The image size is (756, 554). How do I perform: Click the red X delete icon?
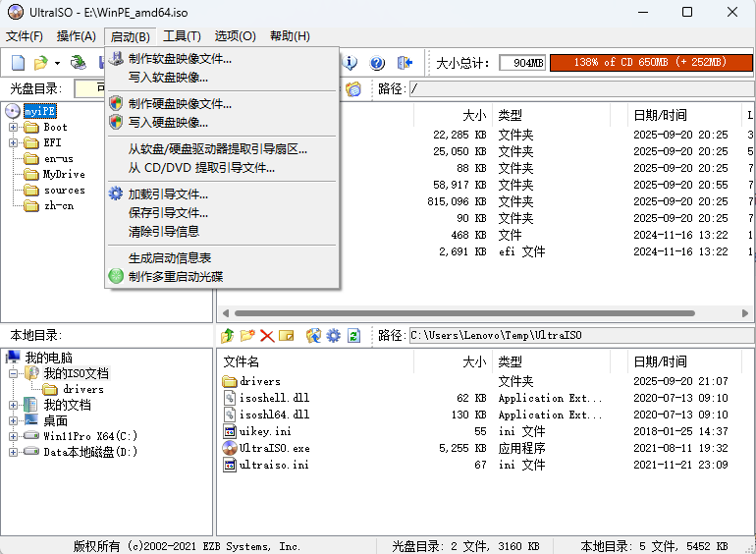click(267, 336)
